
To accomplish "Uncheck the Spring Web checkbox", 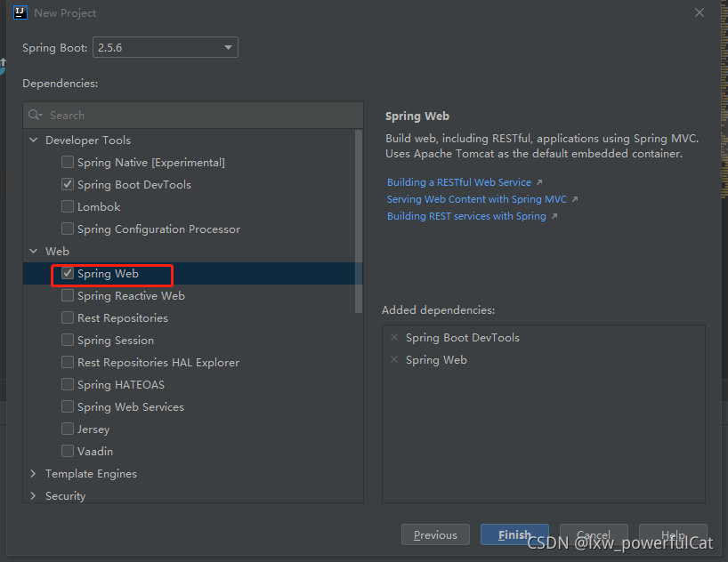I will (68, 273).
